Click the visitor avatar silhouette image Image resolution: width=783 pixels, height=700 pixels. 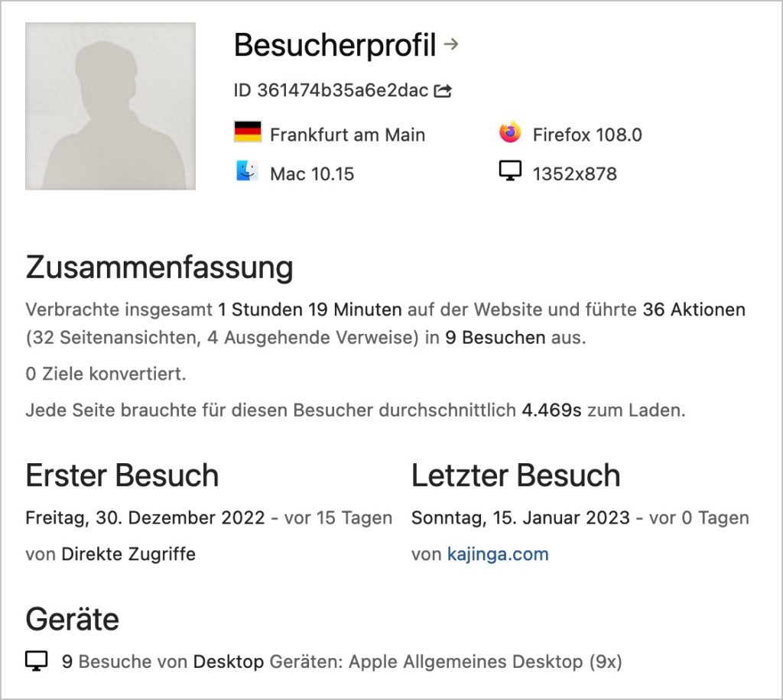[x=110, y=105]
